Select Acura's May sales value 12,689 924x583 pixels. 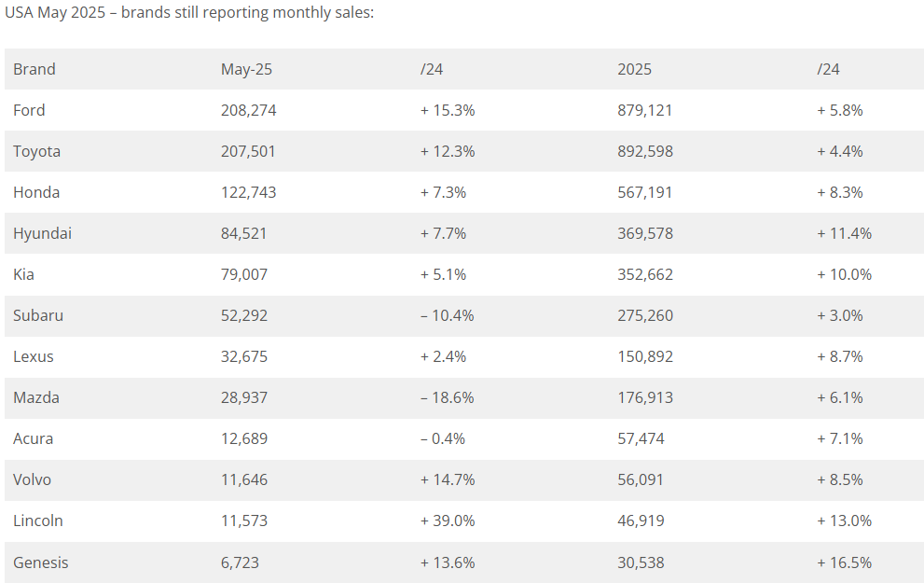(x=244, y=438)
